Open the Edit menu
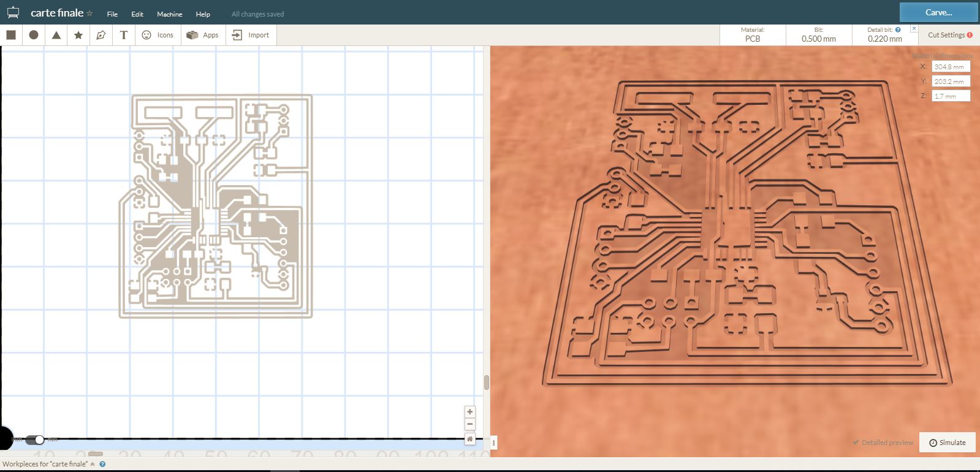Viewport: 980px width, 472px height. pyautogui.click(x=137, y=14)
